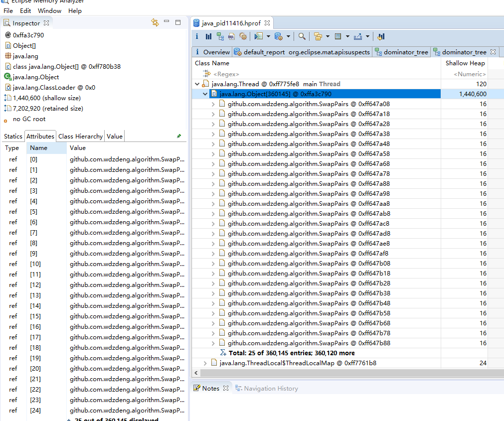This screenshot has height=421, width=504.
Task: Open dropdown next to calculate retained size
Action: tap(347, 36)
